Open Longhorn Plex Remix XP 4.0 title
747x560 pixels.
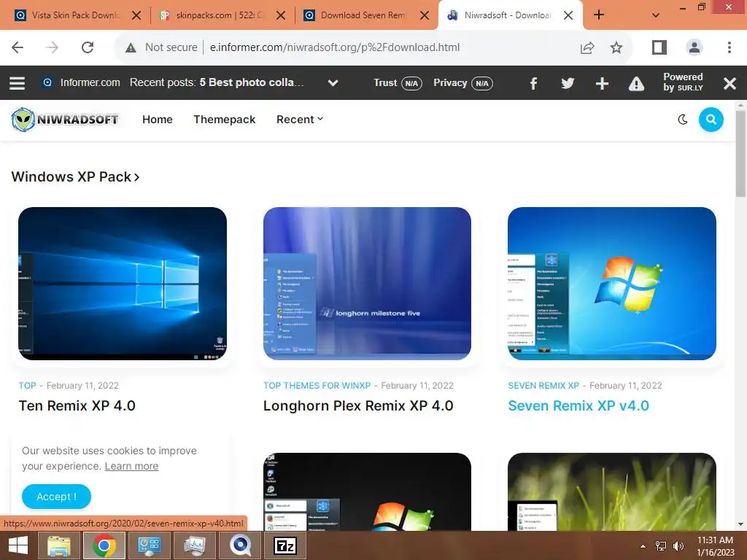click(358, 405)
